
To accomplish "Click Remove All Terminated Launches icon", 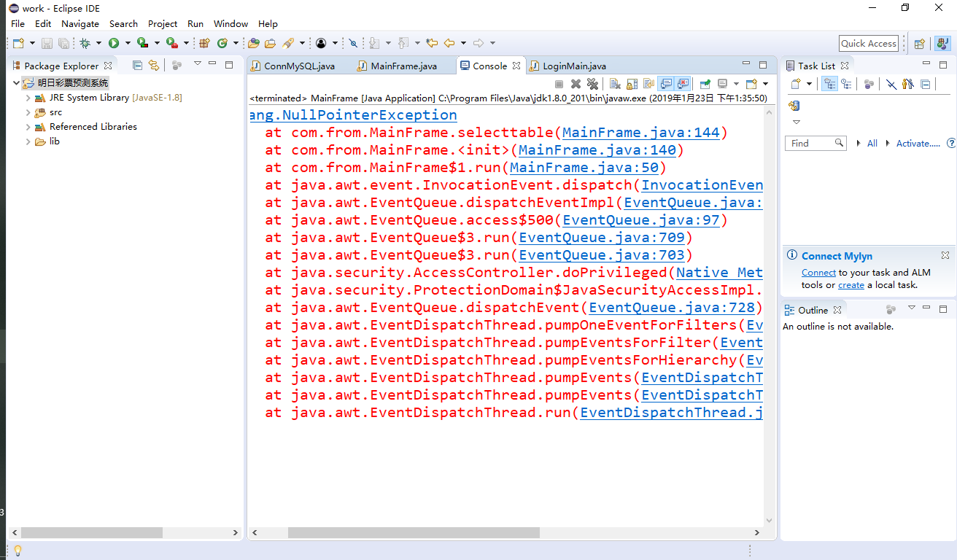I will click(592, 84).
